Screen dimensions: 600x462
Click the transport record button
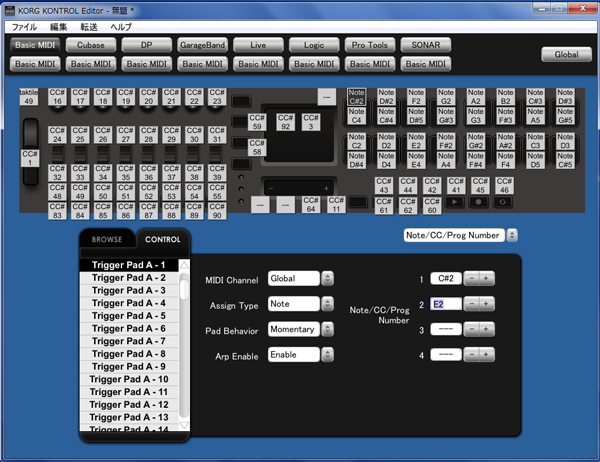tap(479, 202)
